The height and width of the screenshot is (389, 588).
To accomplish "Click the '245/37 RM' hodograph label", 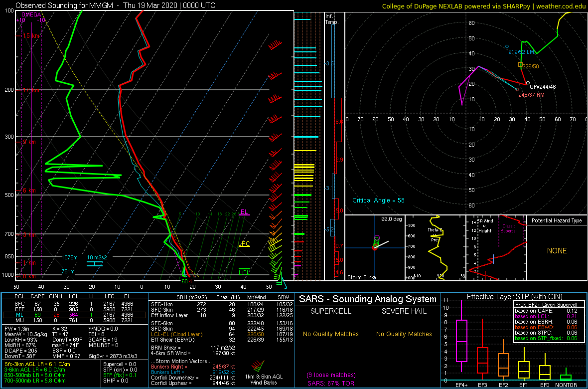I will coord(531,95).
